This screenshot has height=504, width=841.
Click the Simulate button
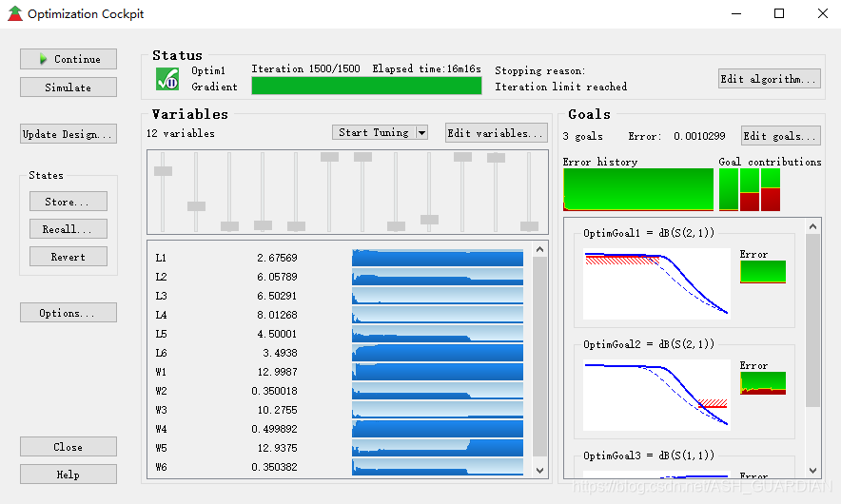(68, 87)
